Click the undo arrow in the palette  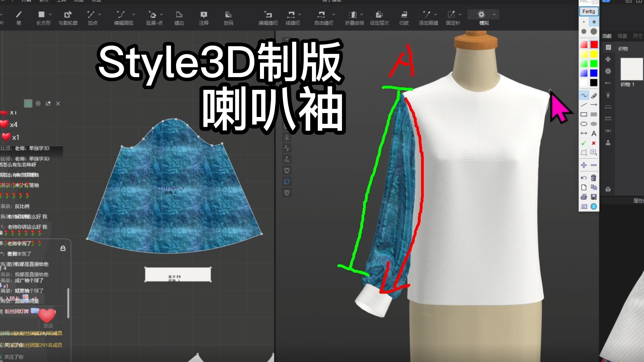[x=584, y=178]
